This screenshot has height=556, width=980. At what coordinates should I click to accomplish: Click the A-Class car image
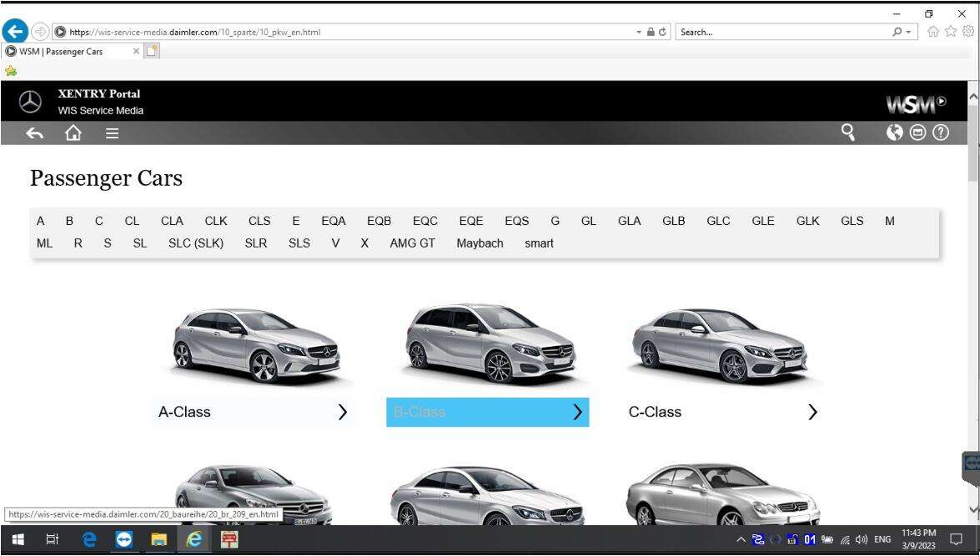tap(257, 346)
